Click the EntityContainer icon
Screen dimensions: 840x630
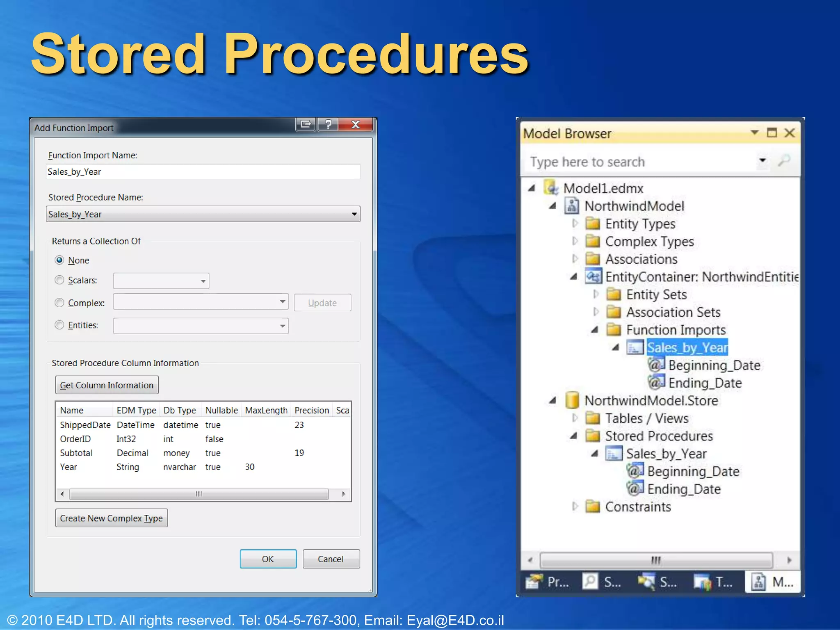(593, 276)
